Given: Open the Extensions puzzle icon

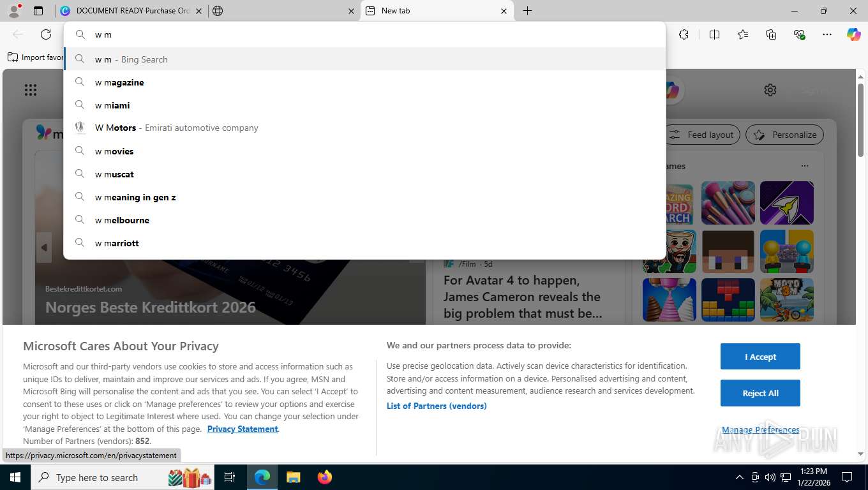Looking at the screenshot, I should [684, 34].
